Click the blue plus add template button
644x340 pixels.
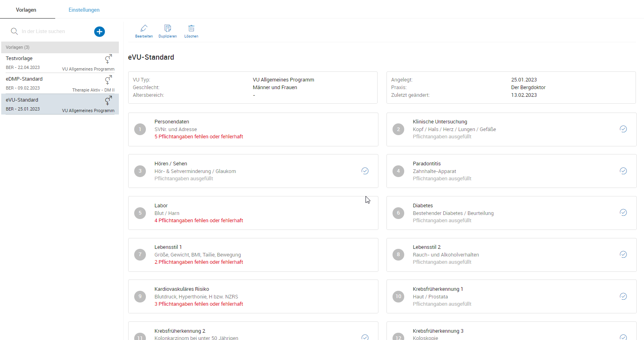pos(100,31)
